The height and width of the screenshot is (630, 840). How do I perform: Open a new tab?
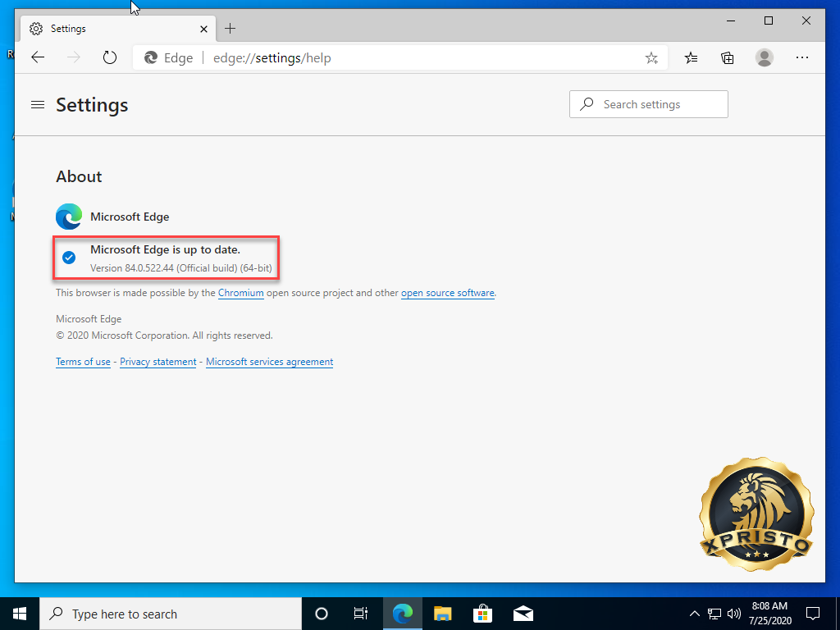(230, 29)
